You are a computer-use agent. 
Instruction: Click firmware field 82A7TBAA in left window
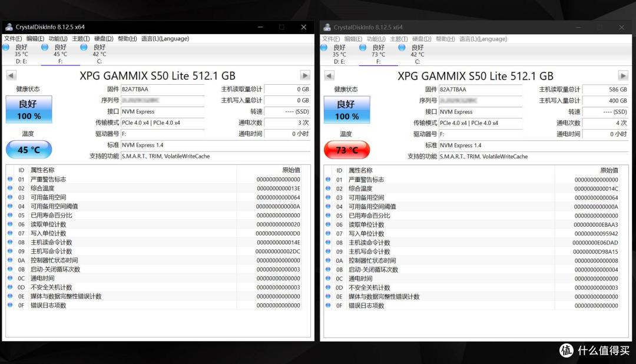[x=163, y=90]
